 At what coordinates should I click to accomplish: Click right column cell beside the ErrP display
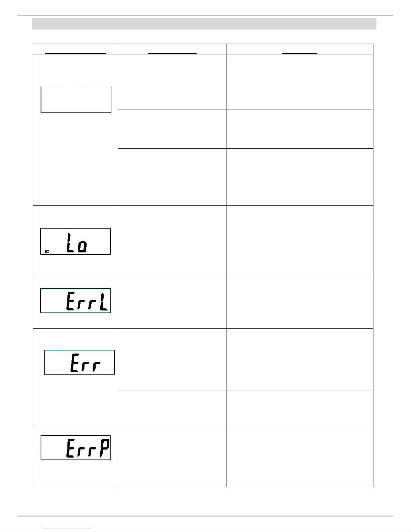click(300, 456)
